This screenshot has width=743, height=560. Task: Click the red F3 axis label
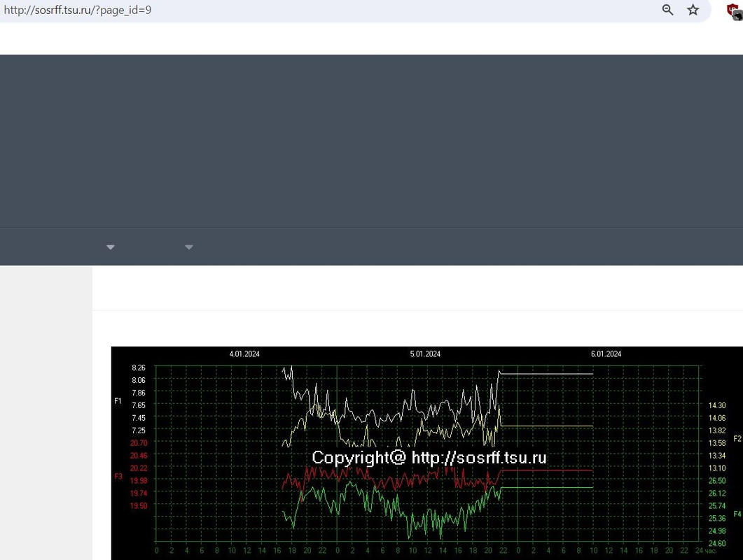[118, 476]
